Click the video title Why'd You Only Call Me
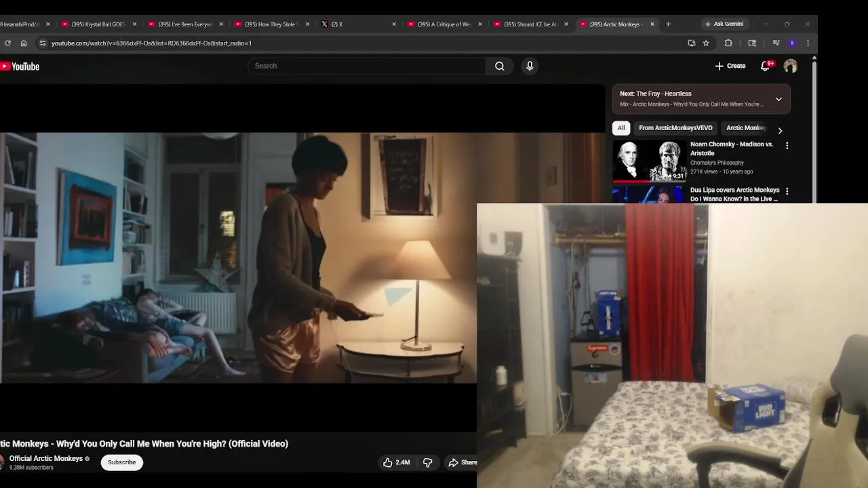Screen dimensions: 868x488 click(x=144, y=443)
